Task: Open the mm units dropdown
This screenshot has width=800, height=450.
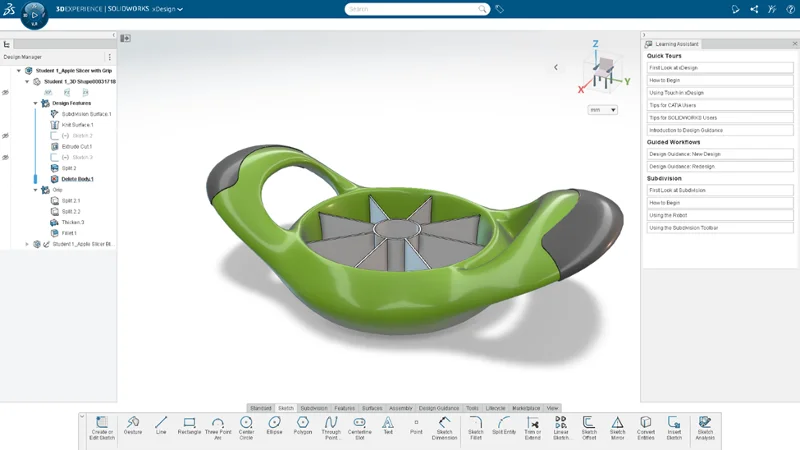Action: tap(602, 110)
